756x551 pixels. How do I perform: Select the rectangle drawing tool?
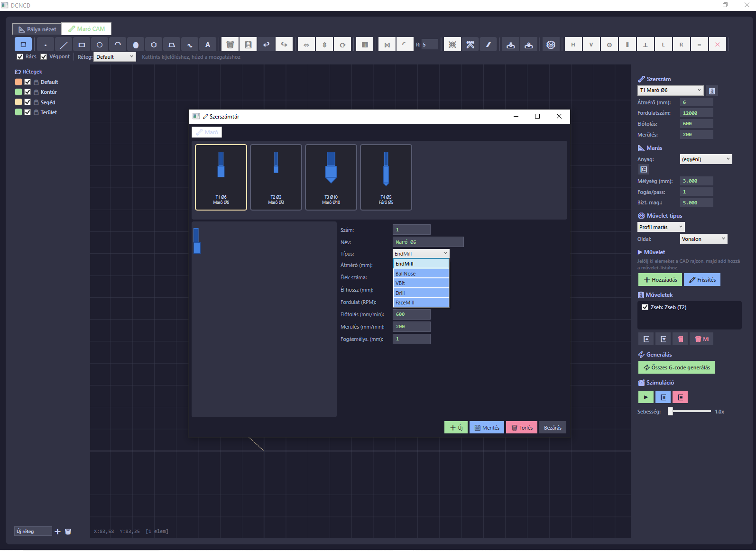coord(82,45)
